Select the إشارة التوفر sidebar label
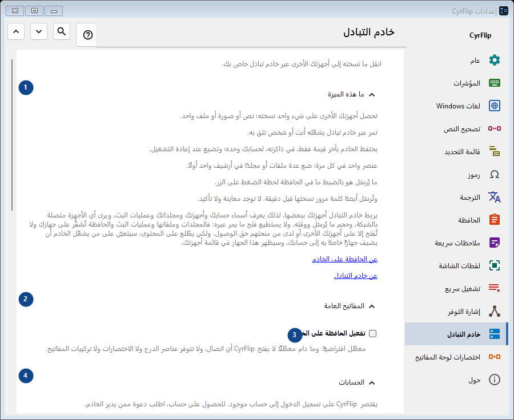The width and height of the screenshot is (514, 420). (x=464, y=312)
